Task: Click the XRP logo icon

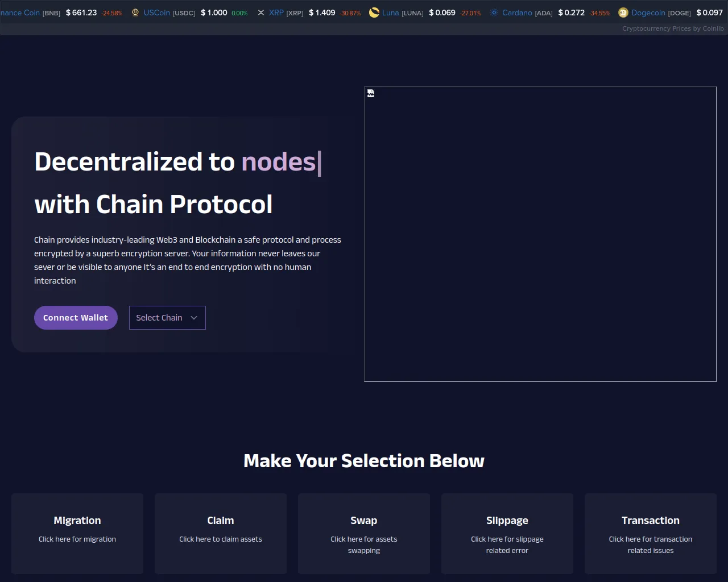Action: click(261, 13)
